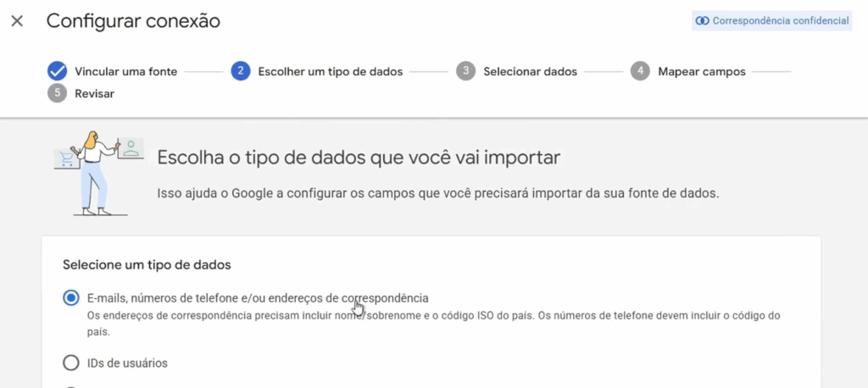Open the Revisar step label
Viewport: 868px width, 388px height.
pyautogui.click(x=94, y=93)
